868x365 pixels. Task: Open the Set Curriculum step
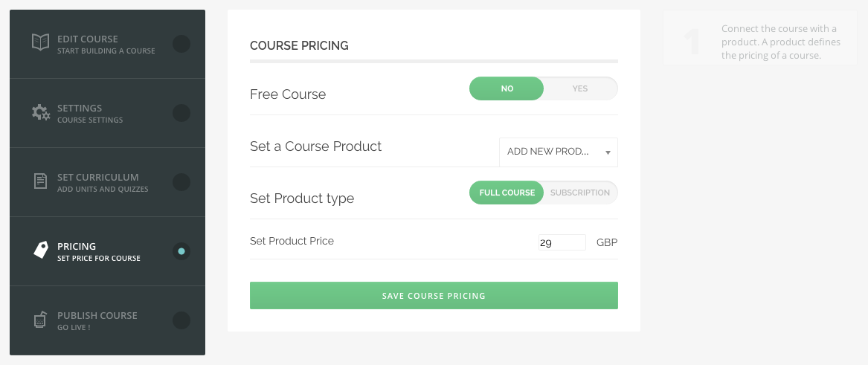coord(107,182)
